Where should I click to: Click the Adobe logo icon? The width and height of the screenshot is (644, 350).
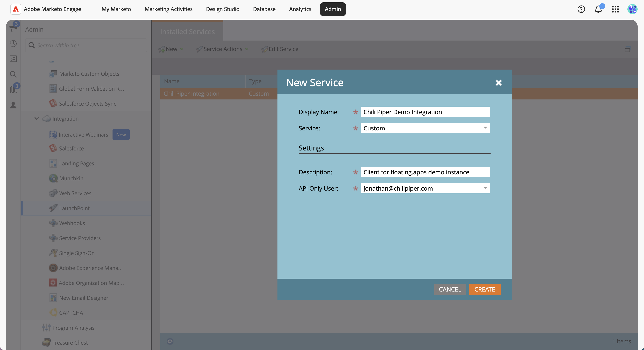pyautogui.click(x=16, y=9)
